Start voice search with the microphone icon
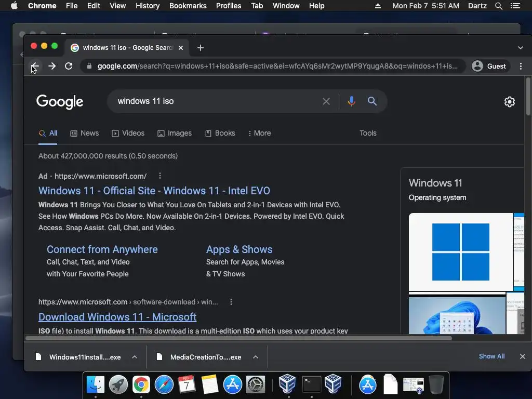The image size is (532, 399). [352, 101]
